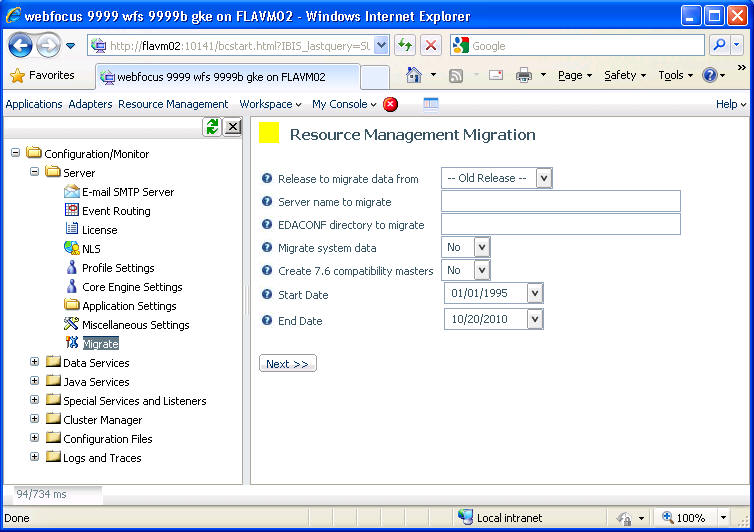754x532 pixels.
Task: Collapse the Server tree node
Action: click(35, 173)
